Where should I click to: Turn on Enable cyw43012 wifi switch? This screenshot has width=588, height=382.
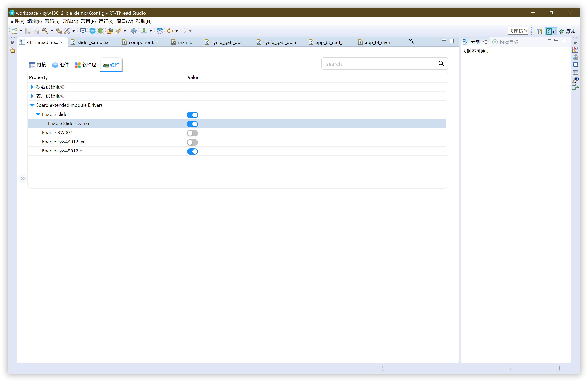point(192,142)
